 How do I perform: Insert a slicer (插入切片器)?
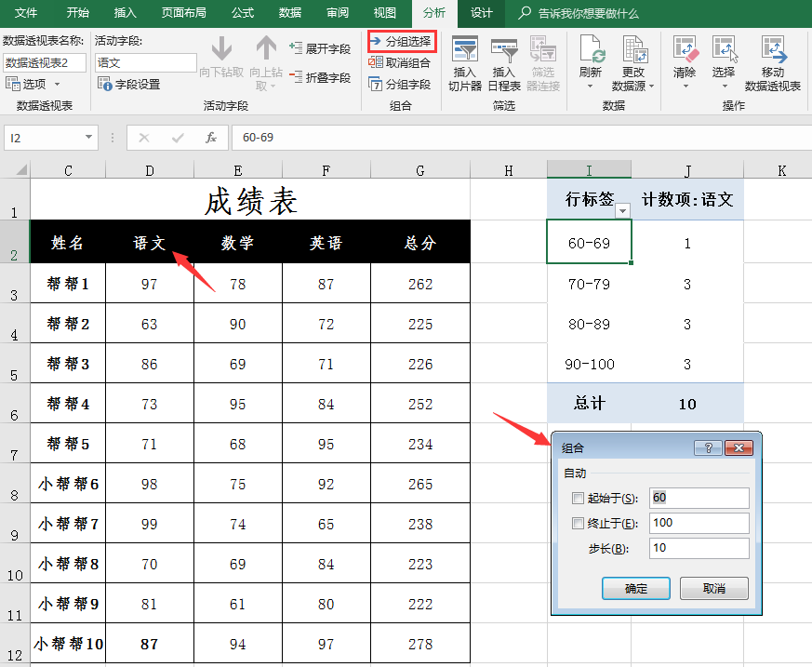coord(464,63)
